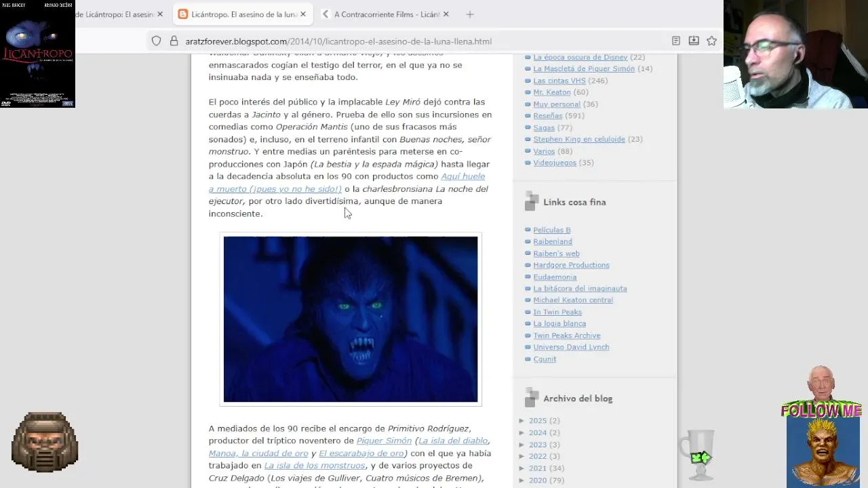Click the Archivo del blog heading
Viewport: 868px width, 488px height.
click(x=578, y=399)
